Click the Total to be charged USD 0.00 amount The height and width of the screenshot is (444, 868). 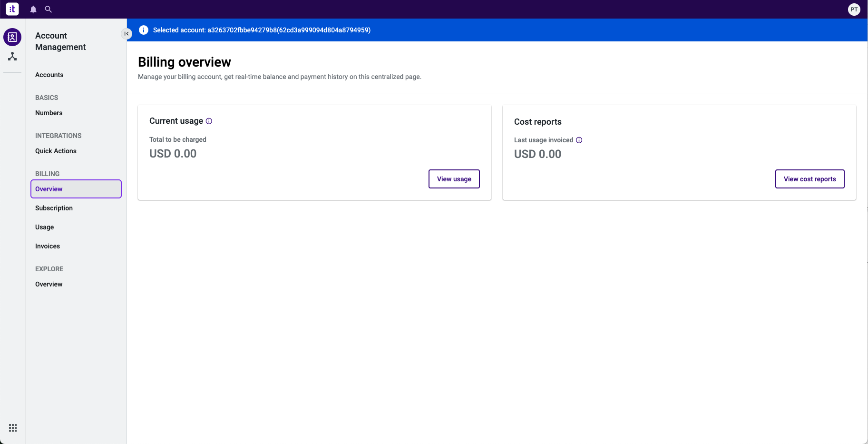[x=173, y=154]
